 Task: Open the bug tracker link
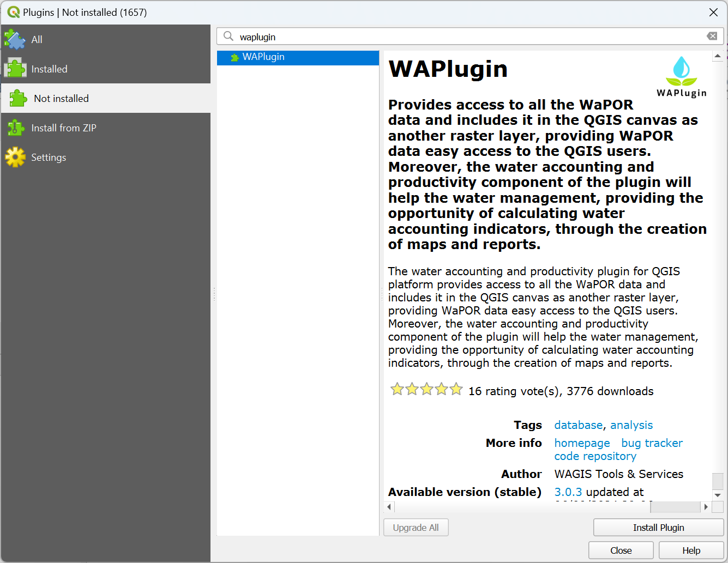click(652, 443)
